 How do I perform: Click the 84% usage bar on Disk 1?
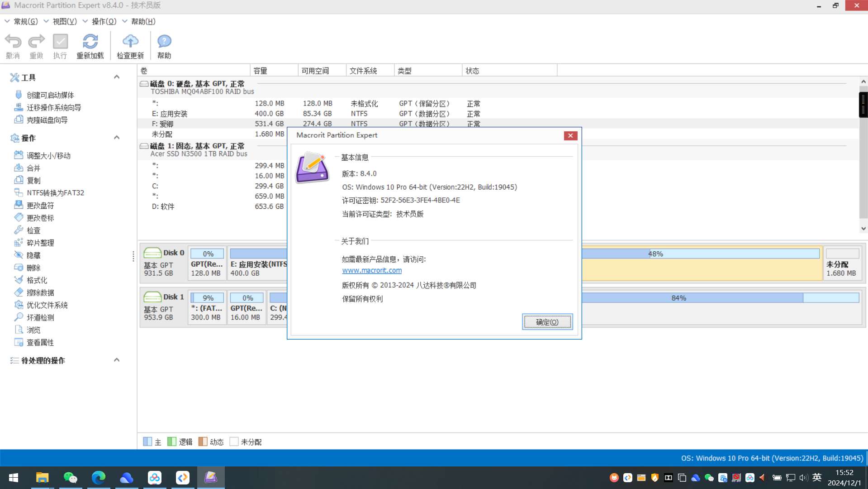(x=720, y=298)
